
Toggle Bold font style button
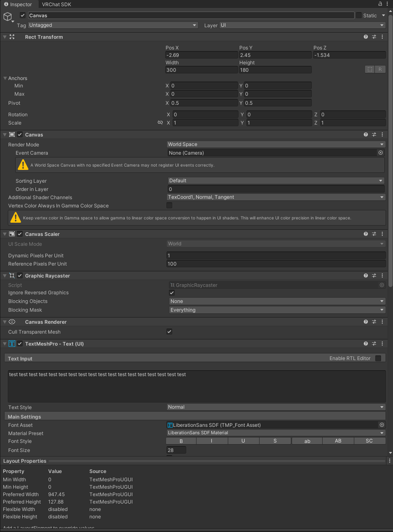[181, 441]
